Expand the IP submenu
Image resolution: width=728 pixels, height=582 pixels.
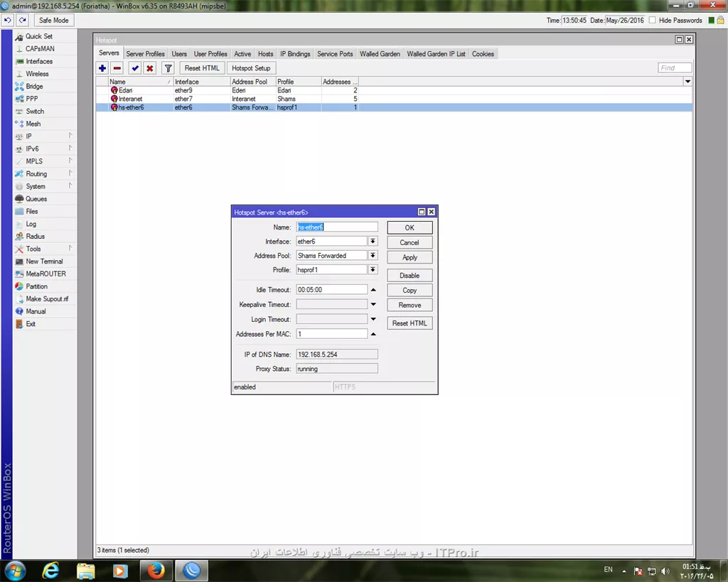point(45,136)
